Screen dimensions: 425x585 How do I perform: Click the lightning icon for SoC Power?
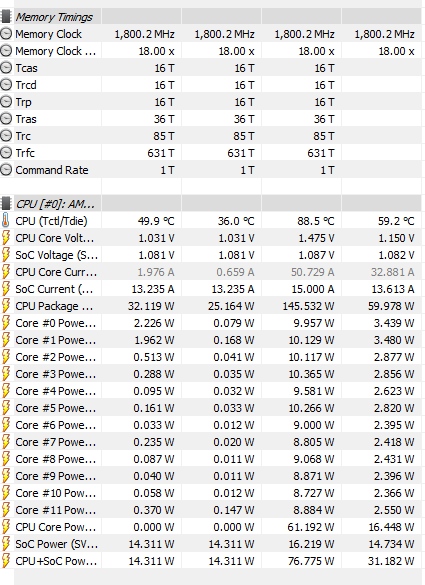[6, 544]
